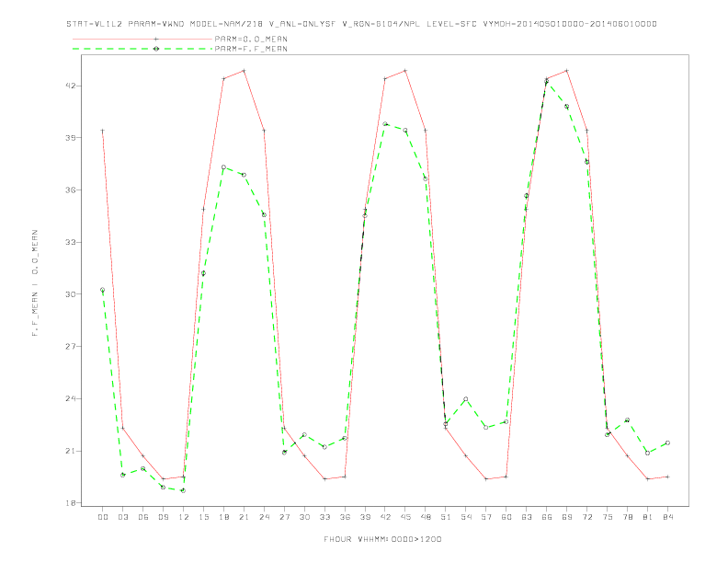Pick the x-axis hour label 27
Screen dimensions: 728x563
[284, 517]
